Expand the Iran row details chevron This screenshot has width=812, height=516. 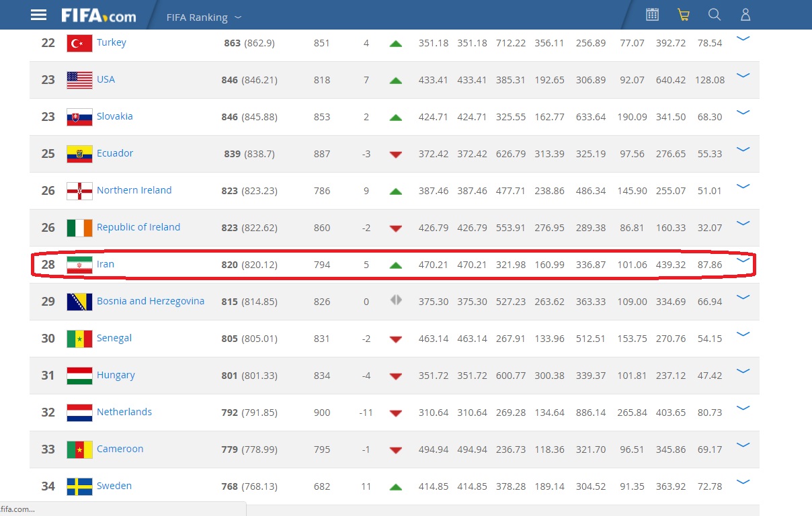coord(743,261)
